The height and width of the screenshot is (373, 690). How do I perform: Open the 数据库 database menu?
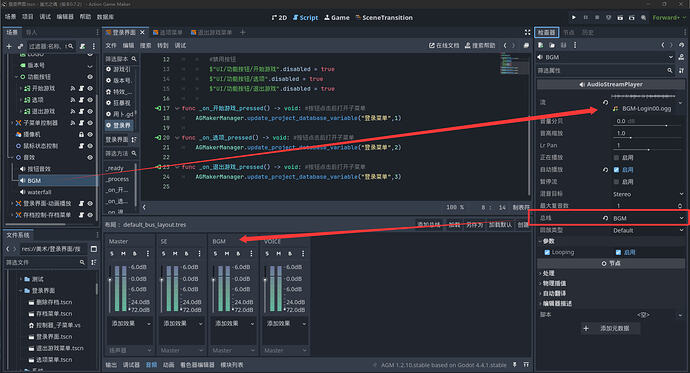(x=105, y=17)
